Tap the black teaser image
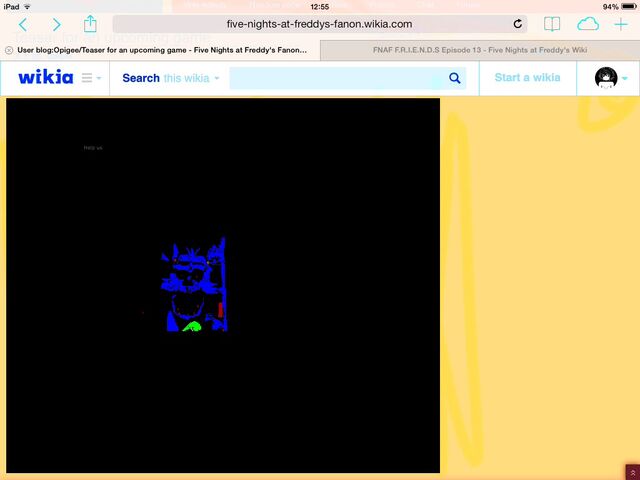 pos(223,285)
